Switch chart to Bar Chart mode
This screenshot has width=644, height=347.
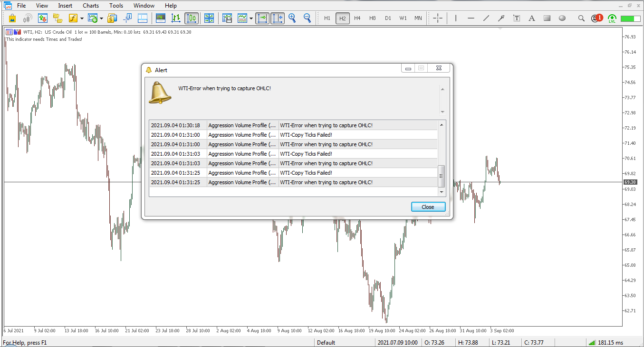tap(176, 19)
